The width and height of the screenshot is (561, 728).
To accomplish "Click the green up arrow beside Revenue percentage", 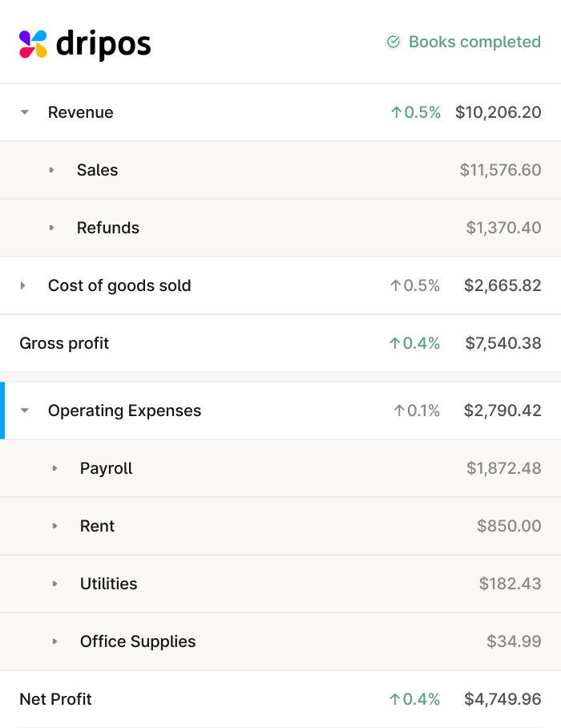I will [x=396, y=113].
